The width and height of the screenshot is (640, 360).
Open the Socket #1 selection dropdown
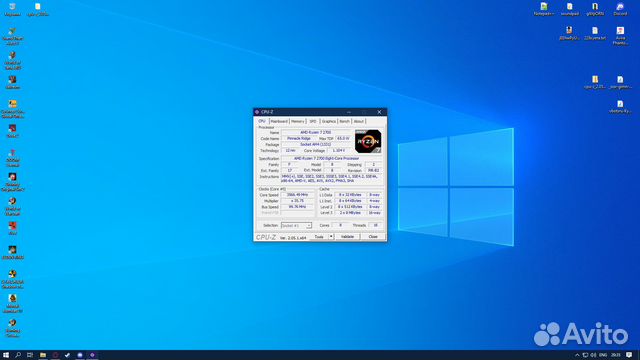coord(296,225)
